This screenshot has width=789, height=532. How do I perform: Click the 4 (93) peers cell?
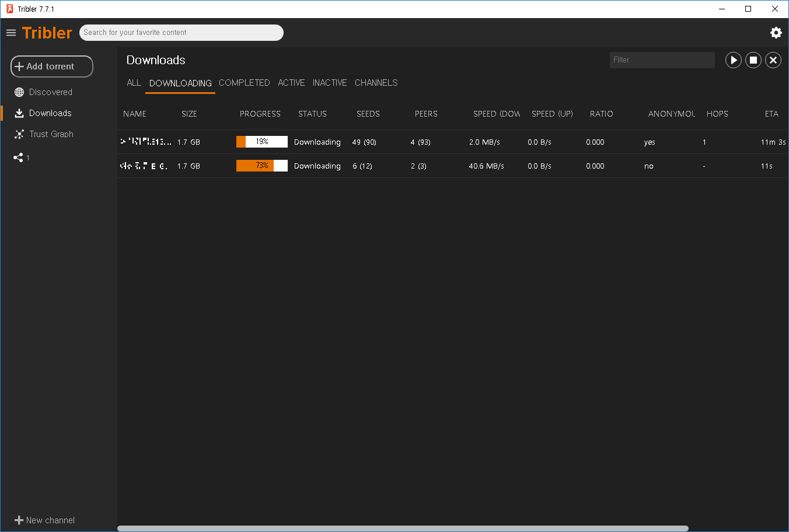pyautogui.click(x=420, y=142)
